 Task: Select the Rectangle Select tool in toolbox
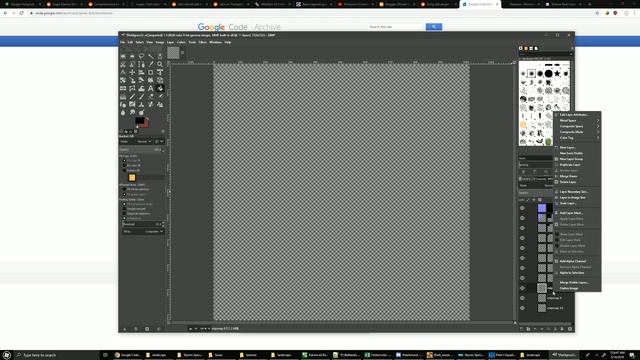(x=123, y=56)
